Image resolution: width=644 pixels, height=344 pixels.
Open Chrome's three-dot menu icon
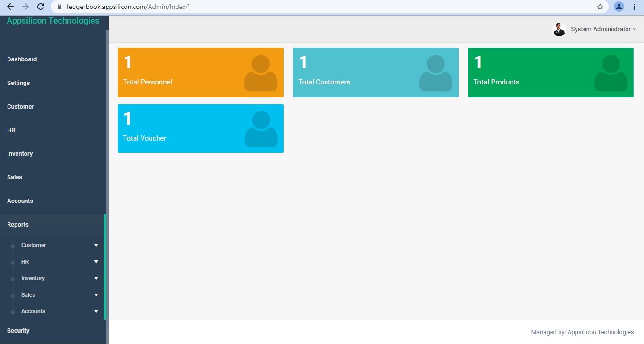click(x=634, y=7)
